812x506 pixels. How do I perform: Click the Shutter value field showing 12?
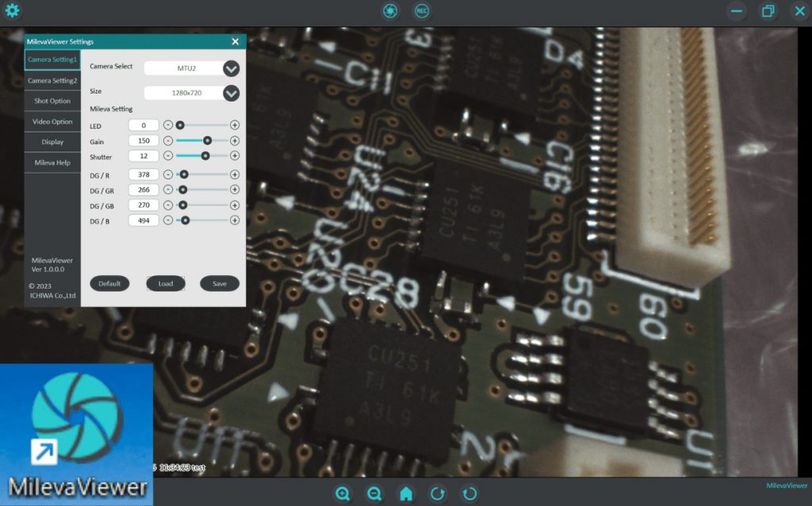144,156
